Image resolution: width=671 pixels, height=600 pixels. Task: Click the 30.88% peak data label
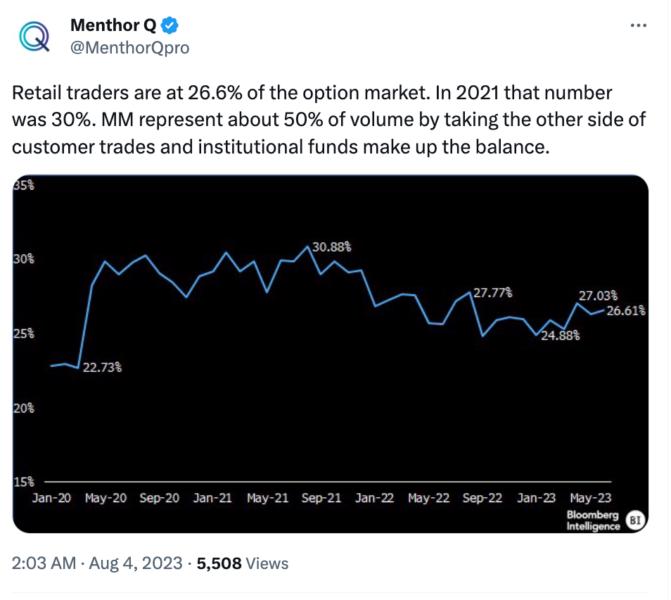click(332, 246)
